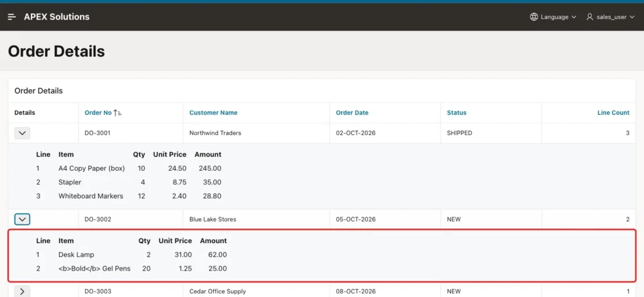Sort by Order No column header
The width and height of the screenshot is (644, 297).
point(98,113)
